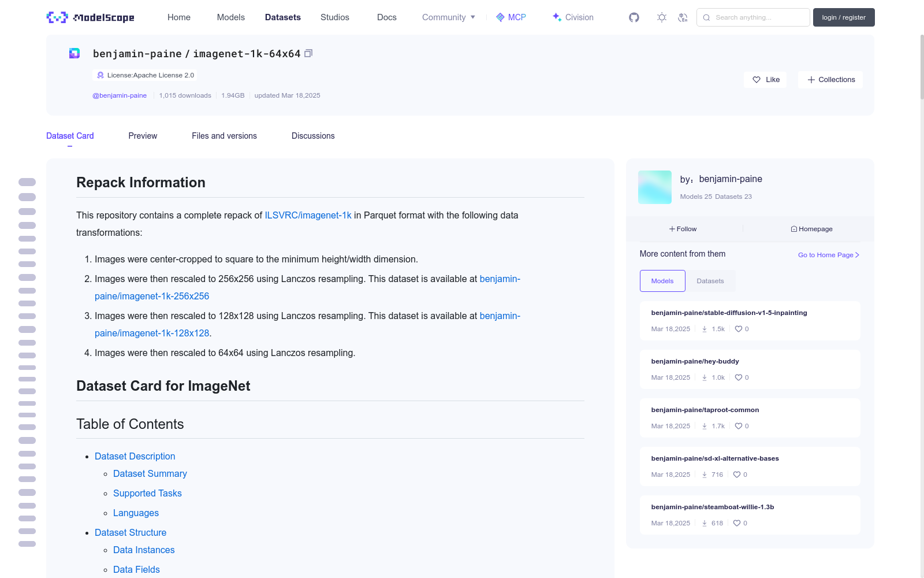Open the benjamin-paine/taproot-common model card

(x=750, y=418)
